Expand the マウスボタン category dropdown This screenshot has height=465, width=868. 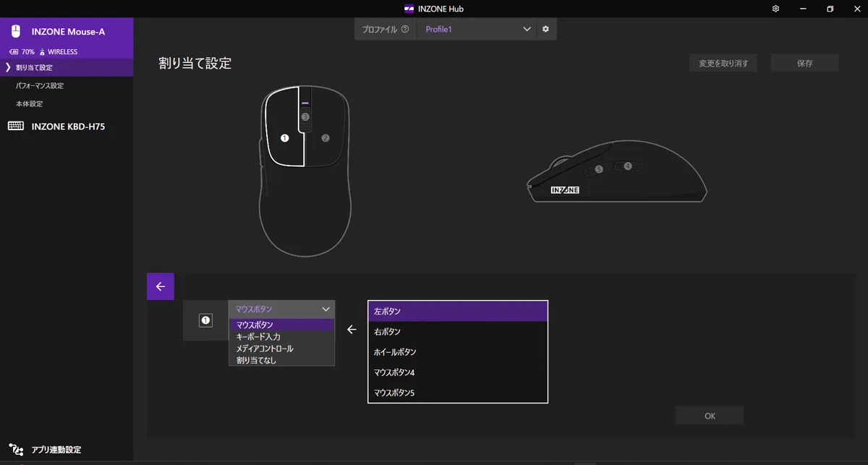pos(281,309)
